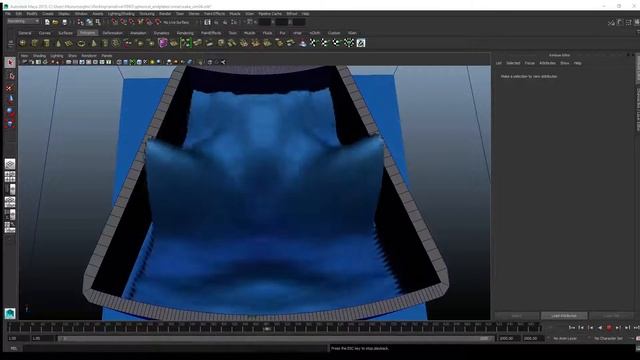
Task: Switch to the nCloth shelf tab
Action: 315,33
